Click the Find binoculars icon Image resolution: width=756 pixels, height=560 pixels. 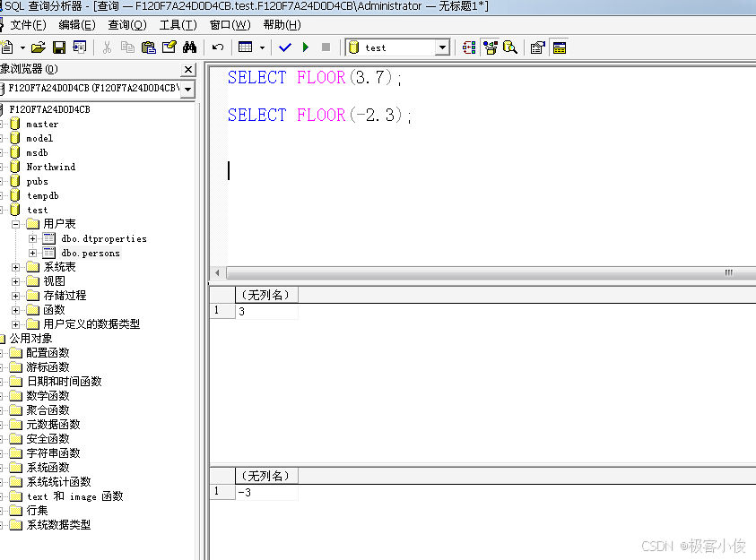click(x=189, y=47)
